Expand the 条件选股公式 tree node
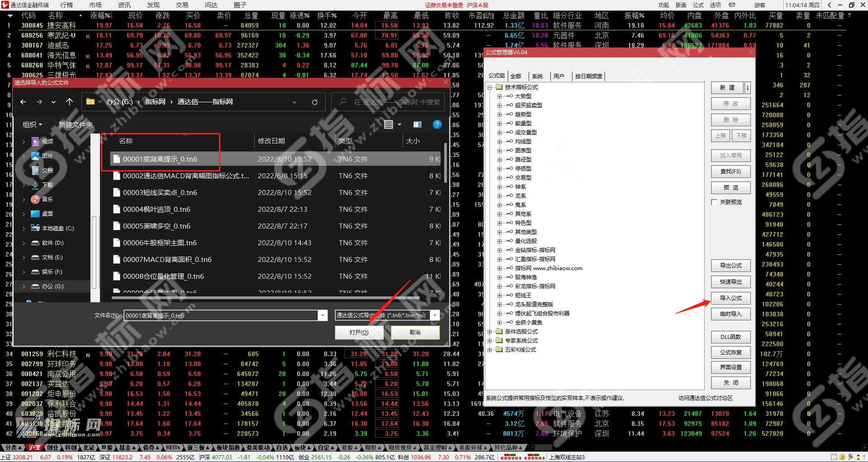 tap(490, 332)
